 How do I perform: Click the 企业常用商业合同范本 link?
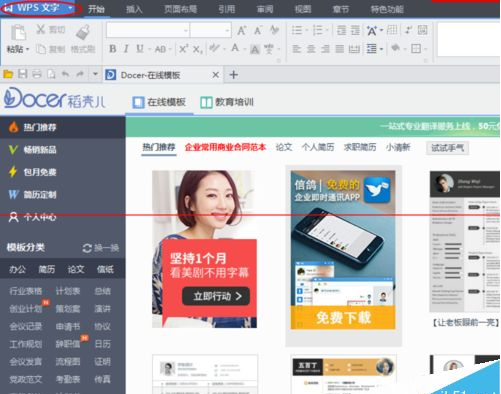point(225,147)
